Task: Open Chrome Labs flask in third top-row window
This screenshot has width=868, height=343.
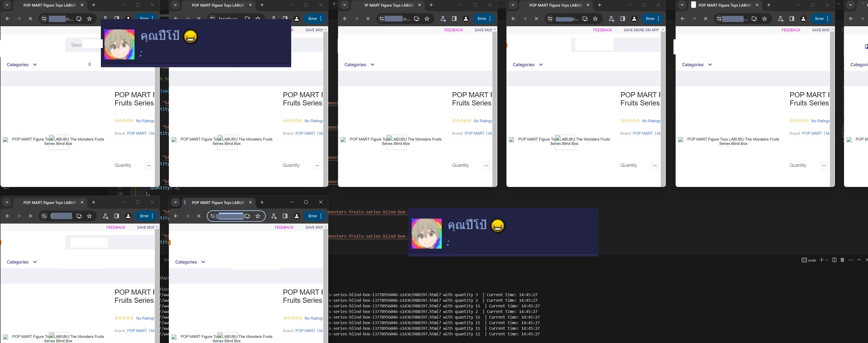Action: pos(443,19)
